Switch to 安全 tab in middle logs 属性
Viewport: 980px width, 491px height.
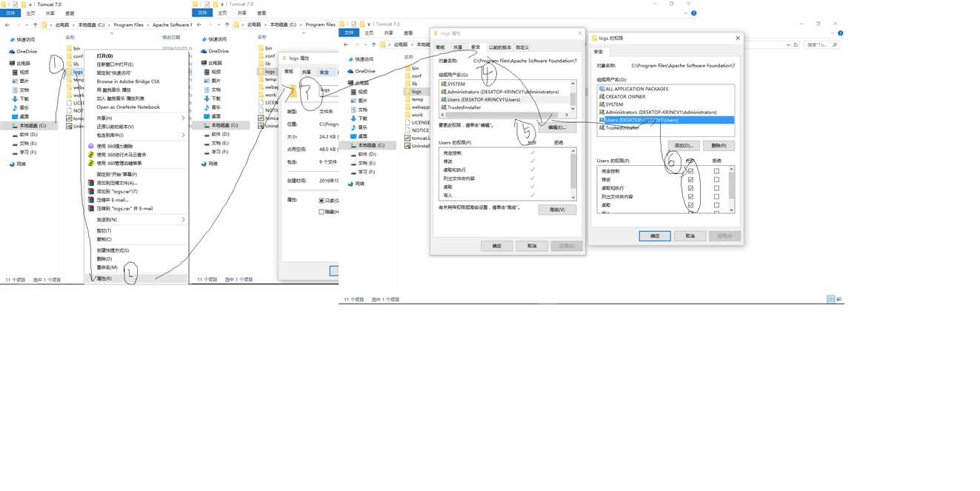324,72
